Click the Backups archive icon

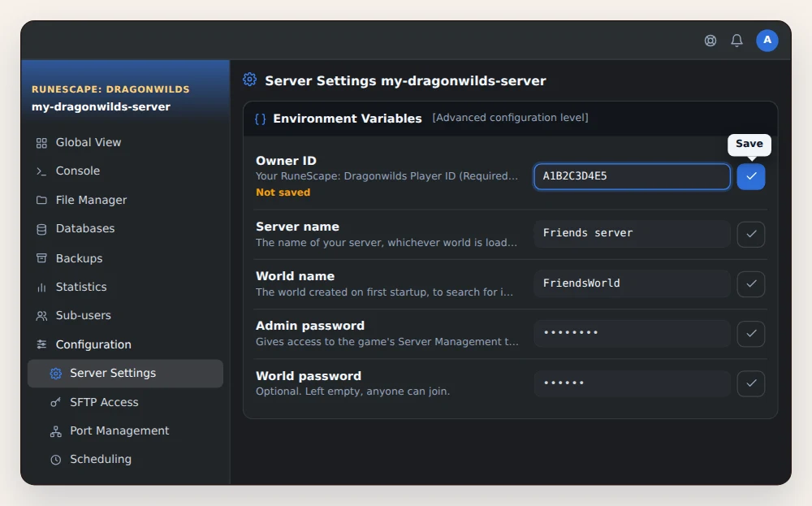coord(41,258)
